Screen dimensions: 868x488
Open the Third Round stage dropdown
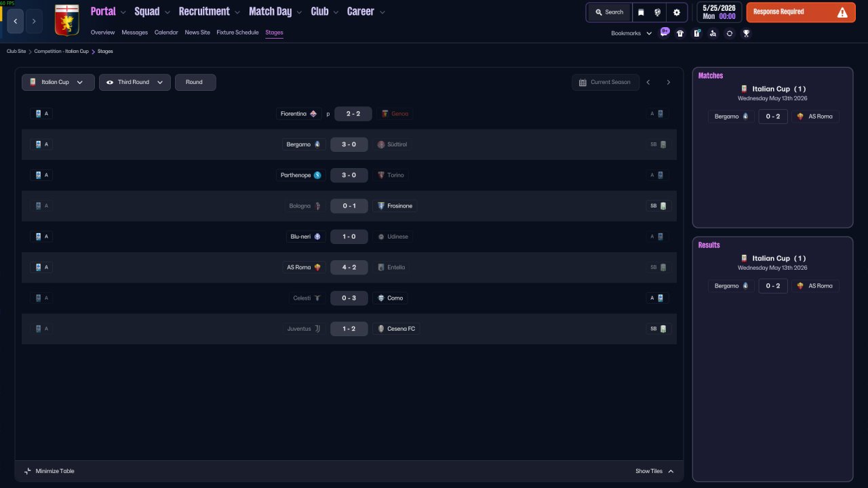pyautogui.click(x=135, y=82)
